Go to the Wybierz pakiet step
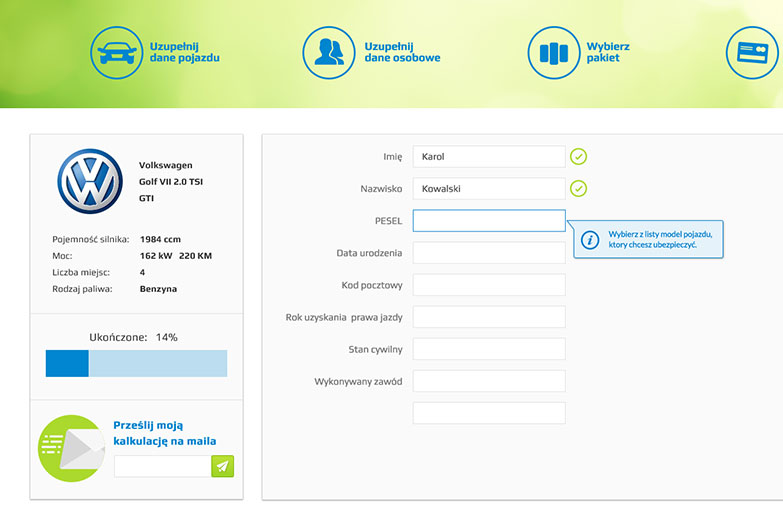The image size is (783, 522). click(x=608, y=52)
